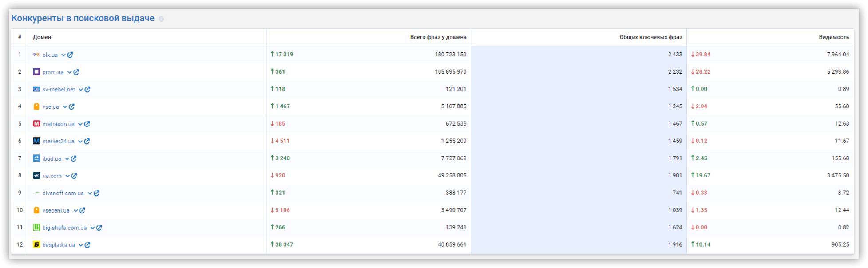
Task: Click visibility value 3 475.50
Action: (838, 176)
